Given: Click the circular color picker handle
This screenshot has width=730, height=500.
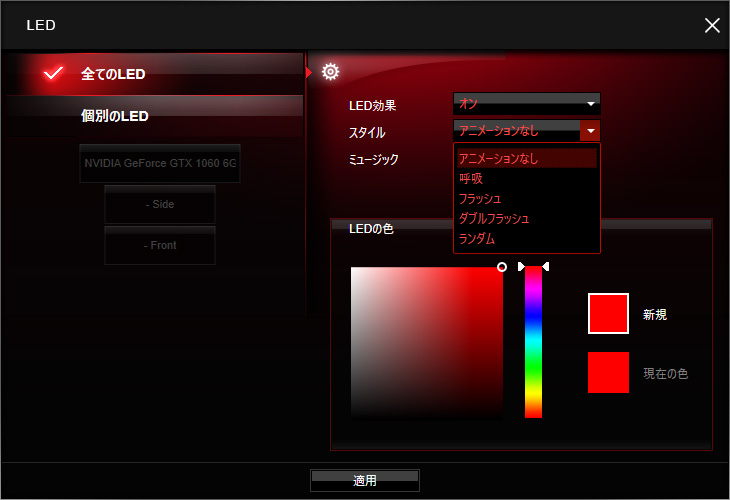Looking at the screenshot, I should (x=501, y=267).
